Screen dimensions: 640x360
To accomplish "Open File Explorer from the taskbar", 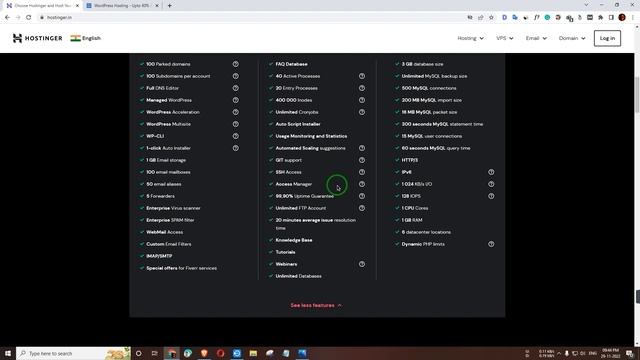I will (253, 353).
